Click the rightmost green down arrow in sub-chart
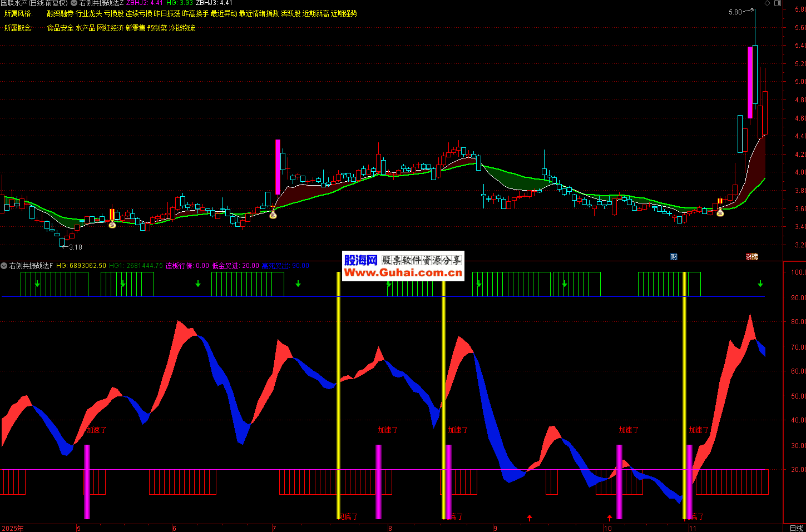This screenshot has width=806, height=532. [760, 284]
